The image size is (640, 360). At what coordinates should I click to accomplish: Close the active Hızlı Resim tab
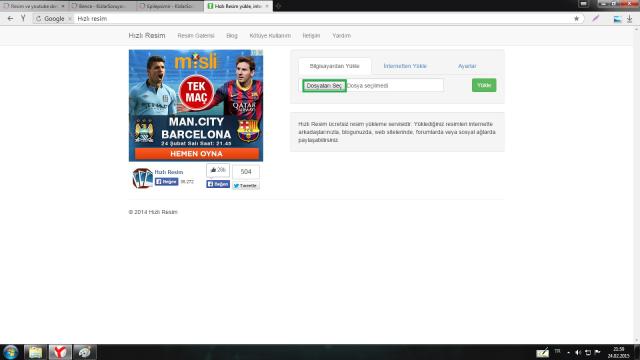coord(267,6)
